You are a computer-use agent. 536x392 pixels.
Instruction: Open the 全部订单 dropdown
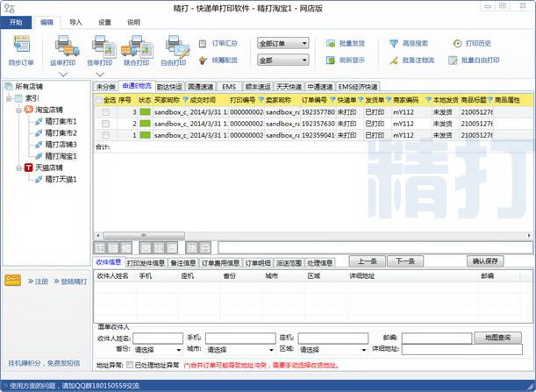point(283,43)
